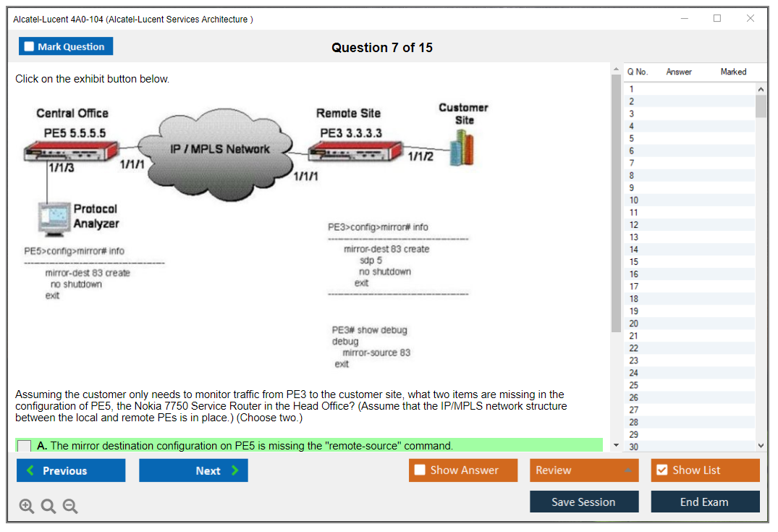Open the Review dropdown
Viewport: 778px width, 532px height.
584,470
